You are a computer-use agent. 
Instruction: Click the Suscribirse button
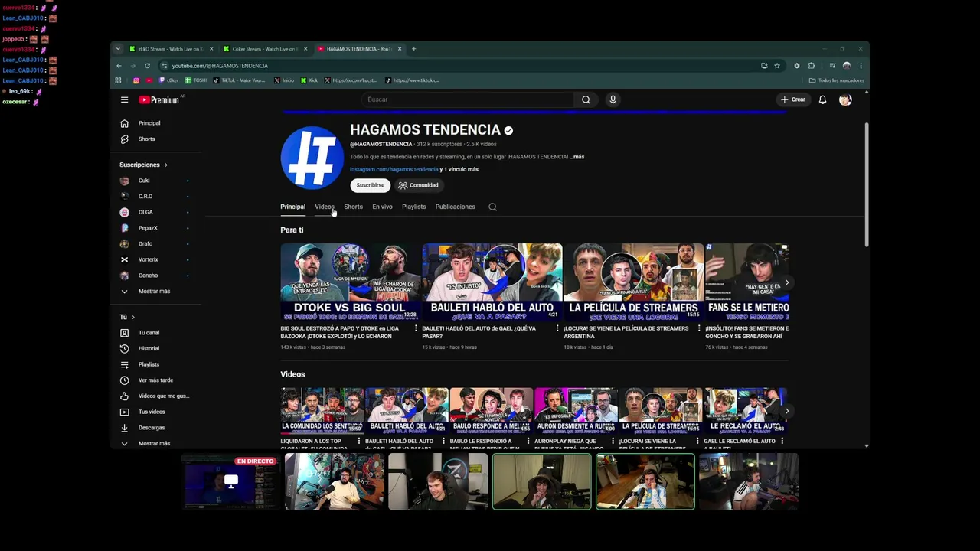click(370, 185)
